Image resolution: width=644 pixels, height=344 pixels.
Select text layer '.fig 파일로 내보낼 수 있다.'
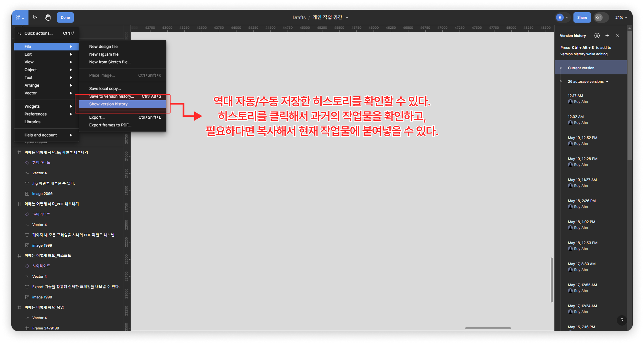point(68,183)
